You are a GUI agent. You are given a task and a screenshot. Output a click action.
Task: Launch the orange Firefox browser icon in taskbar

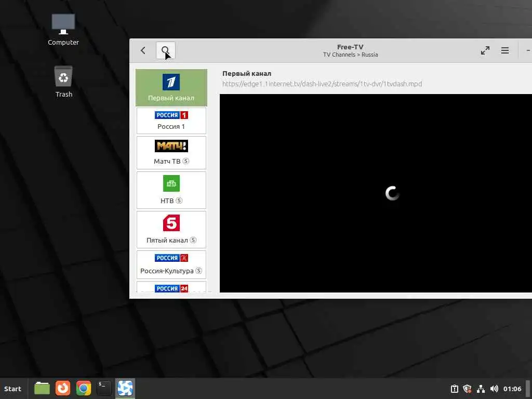[x=63, y=388]
